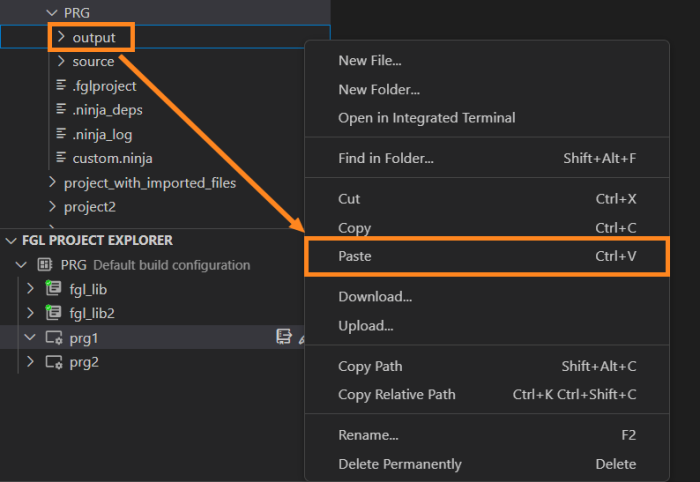Expand the output folder
700x482 pixels.
(x=61, y=38)
